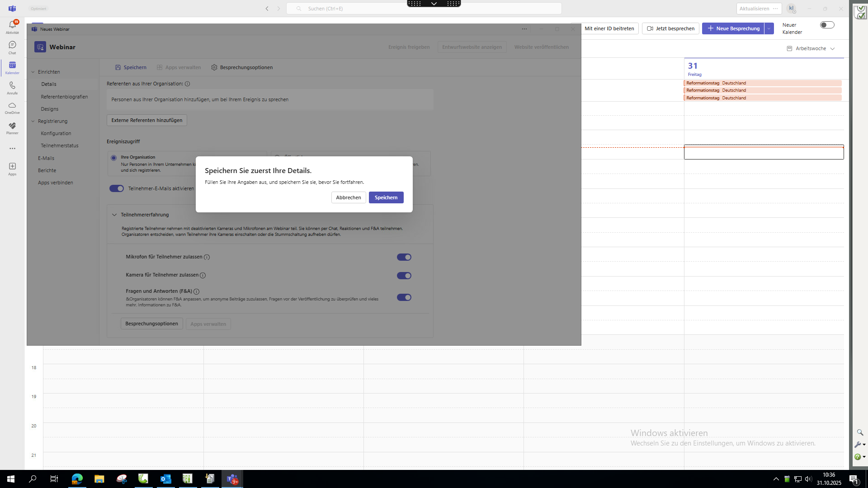This screenshot has width=868, height=488.
Task: Open the Berichte navigation item
Action: click(x=47, y=170)
